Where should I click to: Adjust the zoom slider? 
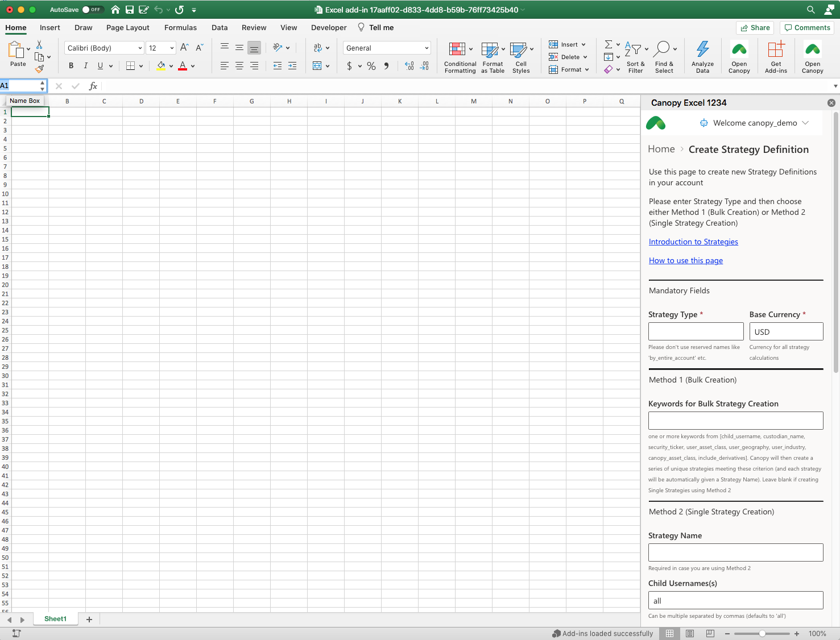(x=762, y=633)
